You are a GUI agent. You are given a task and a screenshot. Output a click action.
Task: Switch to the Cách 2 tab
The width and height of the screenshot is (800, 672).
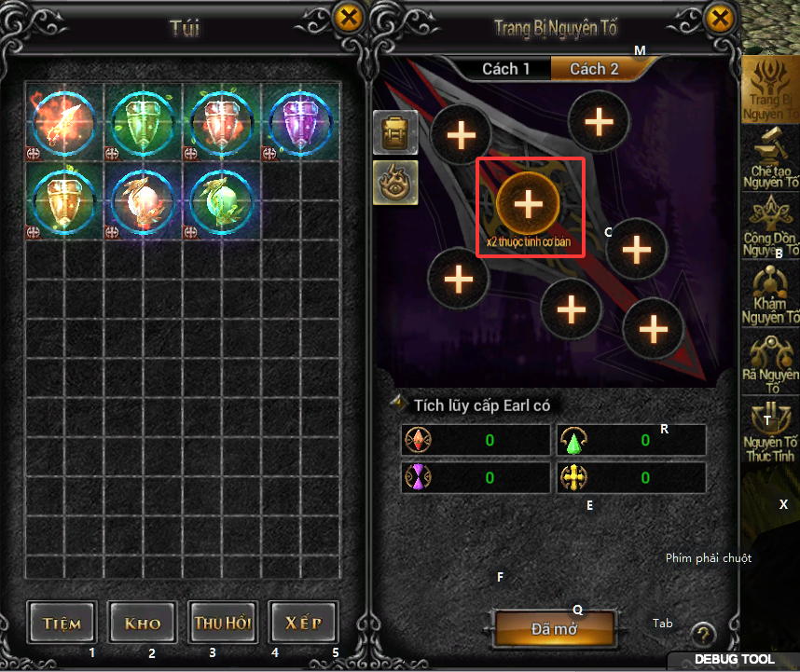coord(594,69)
